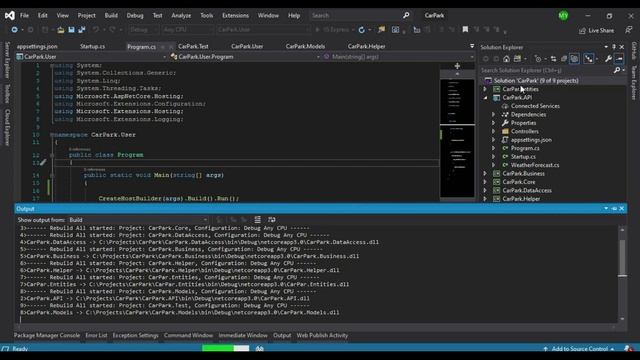Collapse the CarPark.API project node

[x=485, y=98]
